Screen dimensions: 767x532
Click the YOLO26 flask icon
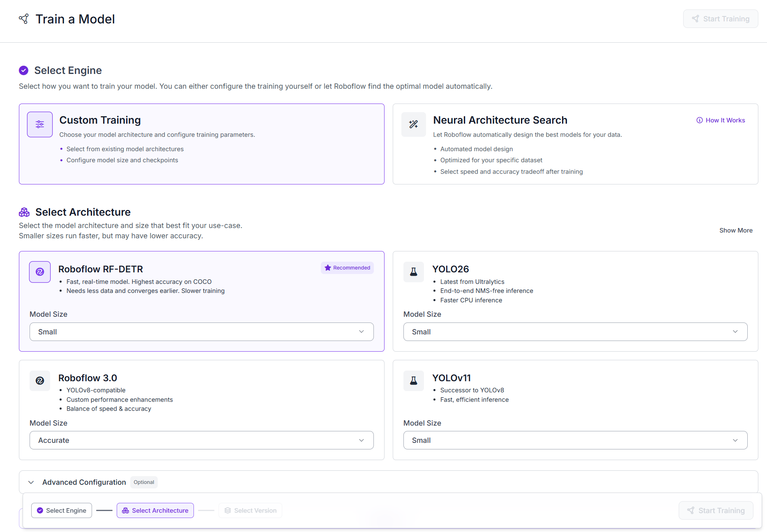point(414,272)
